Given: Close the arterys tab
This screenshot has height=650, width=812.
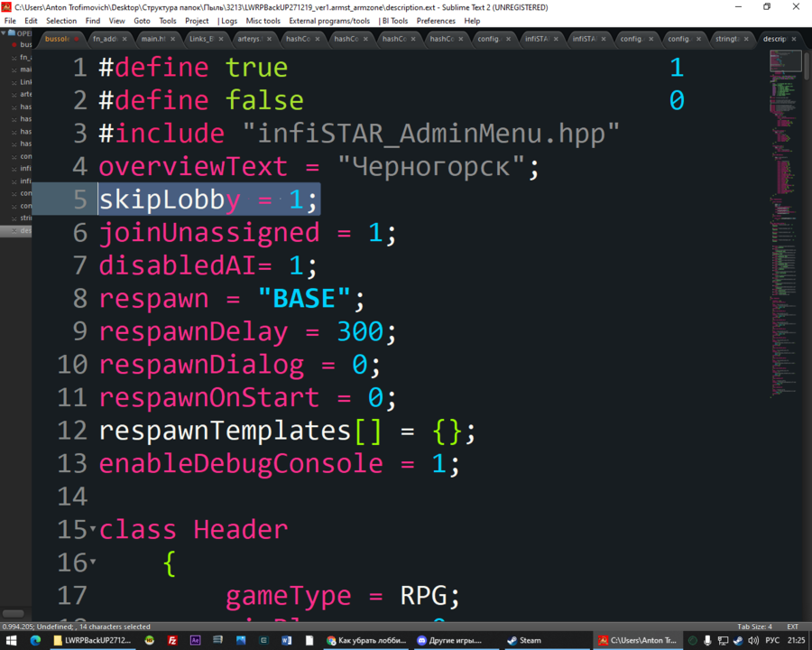Looking at the screenshot, I should (x=269, y=39).
